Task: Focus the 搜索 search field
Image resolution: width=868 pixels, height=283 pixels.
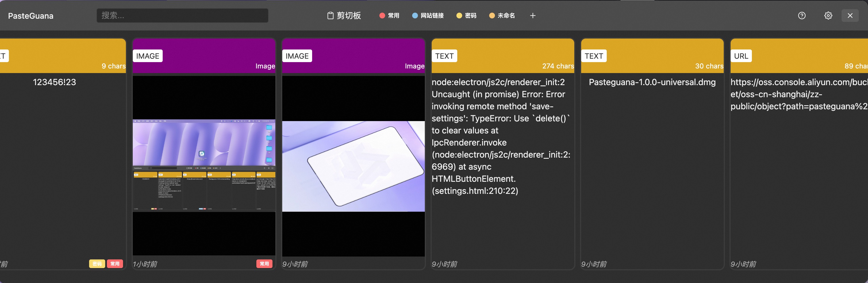Action: (x=182, y=16)
